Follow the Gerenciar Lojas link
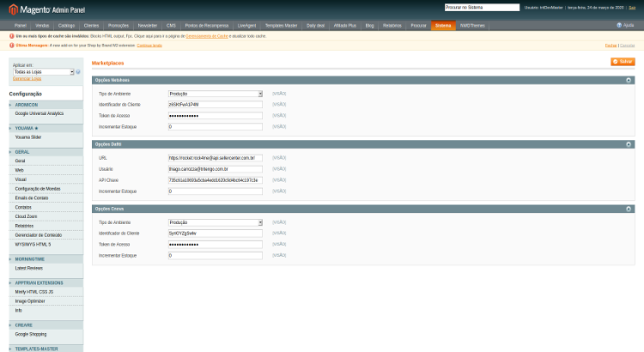This screenshot has height=352, width=644. (27, 78)
